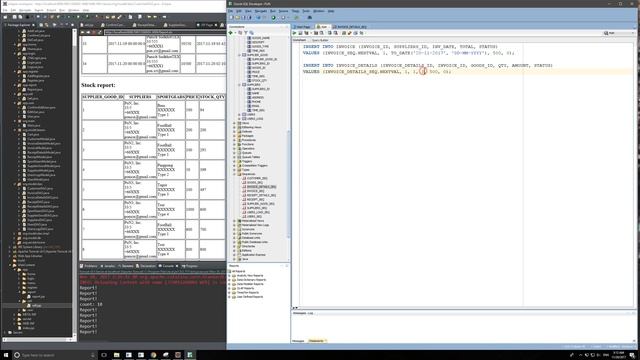
Task: Select INVOICE_DETAILS_SEQ in Sequences list
Action: click(x=260, y=187)
